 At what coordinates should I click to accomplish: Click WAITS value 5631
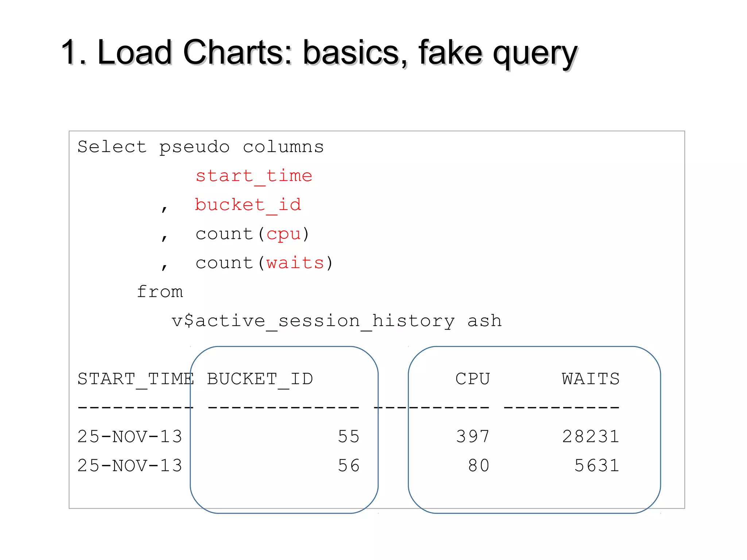tap(597, 466)
